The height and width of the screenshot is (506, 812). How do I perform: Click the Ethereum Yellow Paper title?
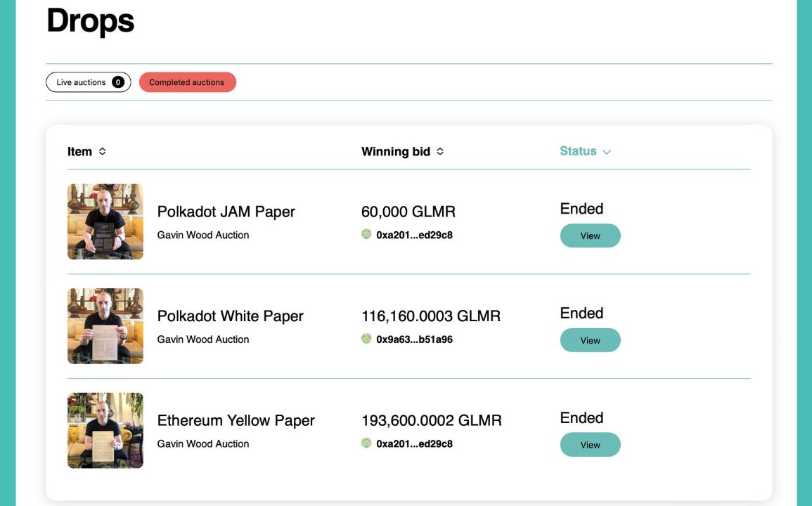(236, 420)
